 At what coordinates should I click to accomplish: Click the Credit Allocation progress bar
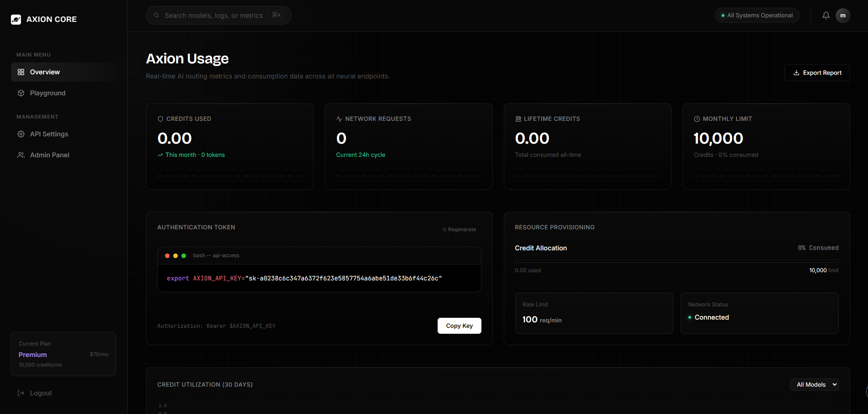tap(677, 260)
